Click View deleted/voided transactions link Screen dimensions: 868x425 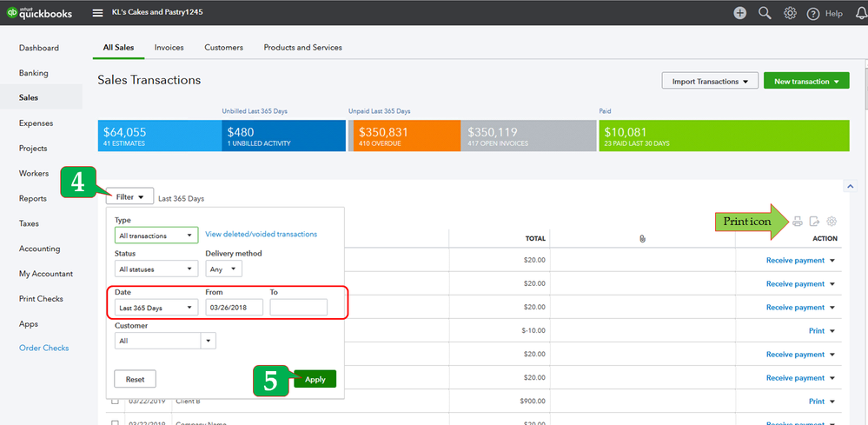[261, 235]
